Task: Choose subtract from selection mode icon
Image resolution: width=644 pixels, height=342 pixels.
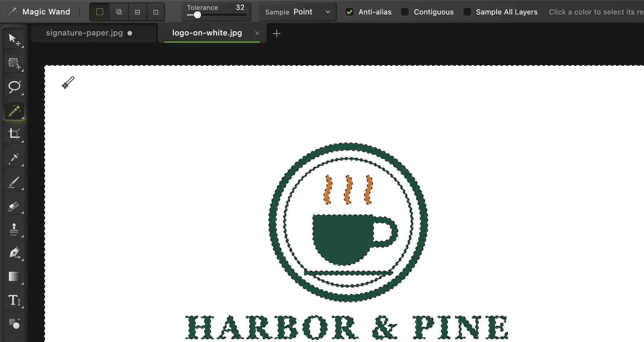Action: coord(137,12)
